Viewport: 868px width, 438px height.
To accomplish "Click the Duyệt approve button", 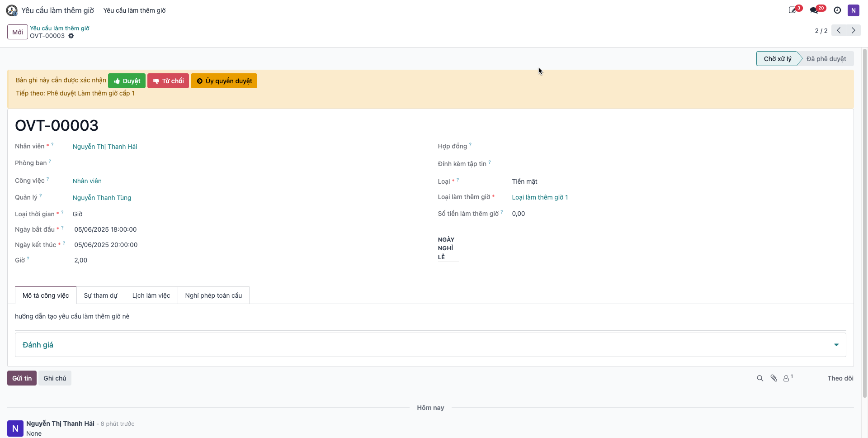I will point(127,81).
